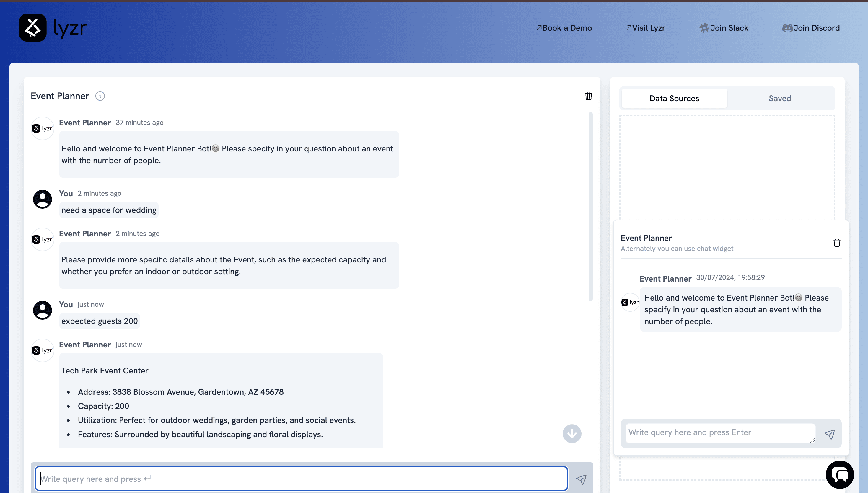Screen dimensions: 868x493
Task: Select the Data Sources tab
Action: point(674,99)
